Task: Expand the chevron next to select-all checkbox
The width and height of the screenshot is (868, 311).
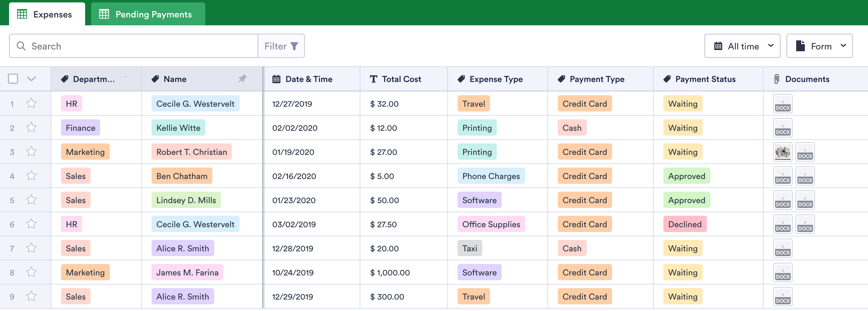Action: click(31, 79)
